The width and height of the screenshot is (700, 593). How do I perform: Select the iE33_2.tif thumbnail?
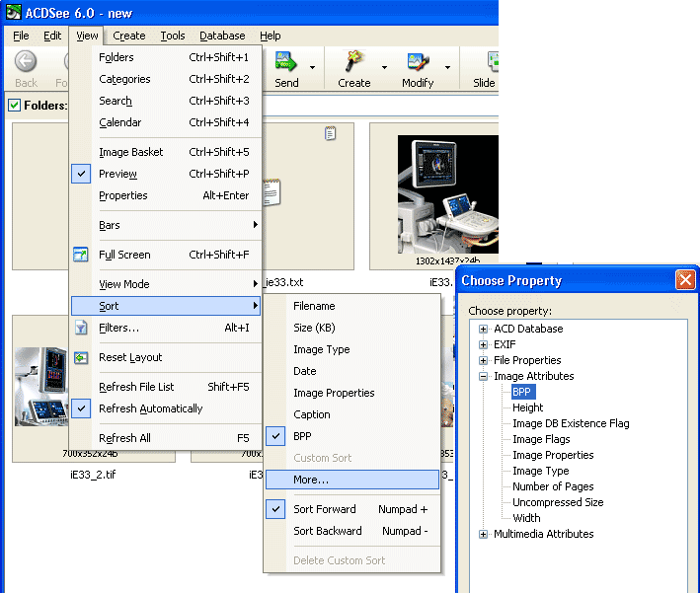point(41,387)
